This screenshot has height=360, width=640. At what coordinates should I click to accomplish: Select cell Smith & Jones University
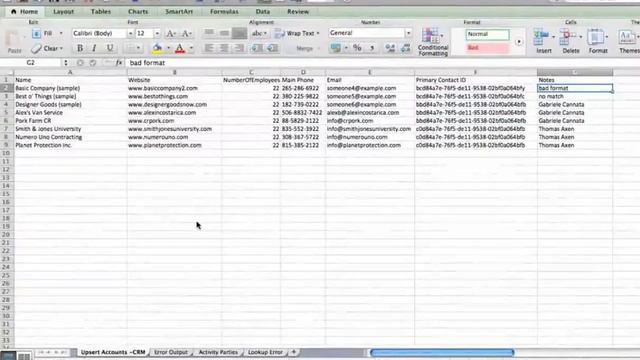pyautogui.click(x=70, y=129)
